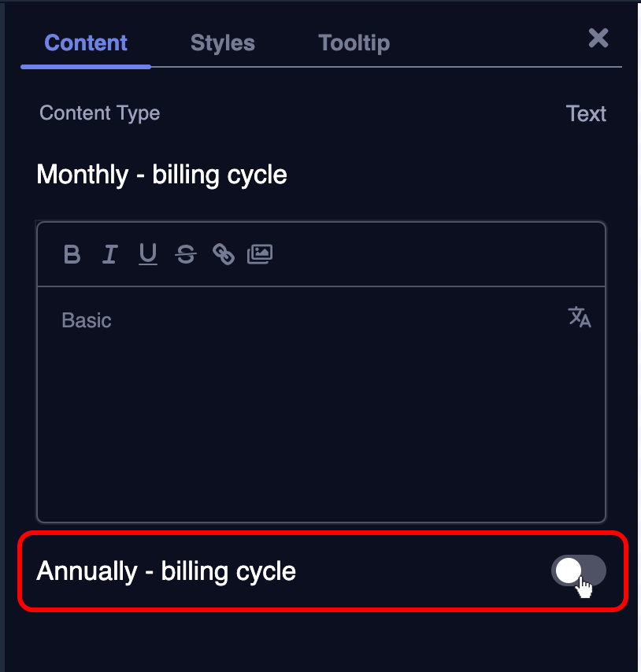Click the Monthly - billing cycle heading
The image size is (641, 672).
tap(161, 175)
